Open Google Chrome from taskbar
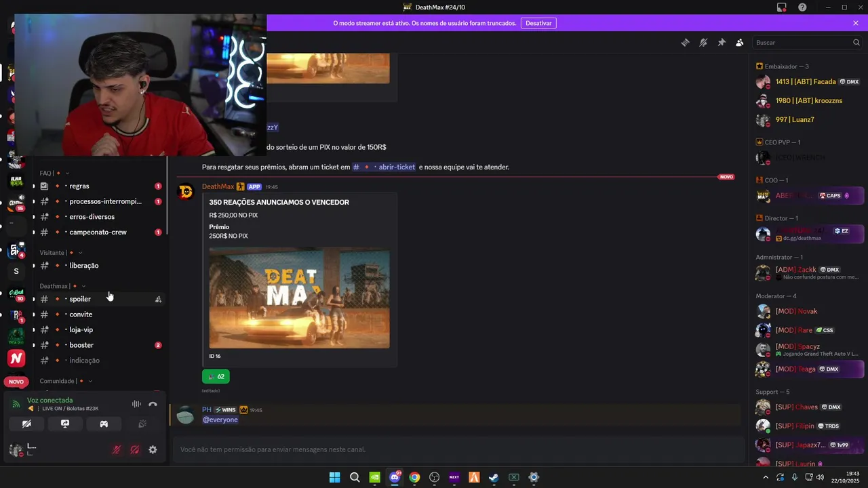 click(x=414, y=477)
